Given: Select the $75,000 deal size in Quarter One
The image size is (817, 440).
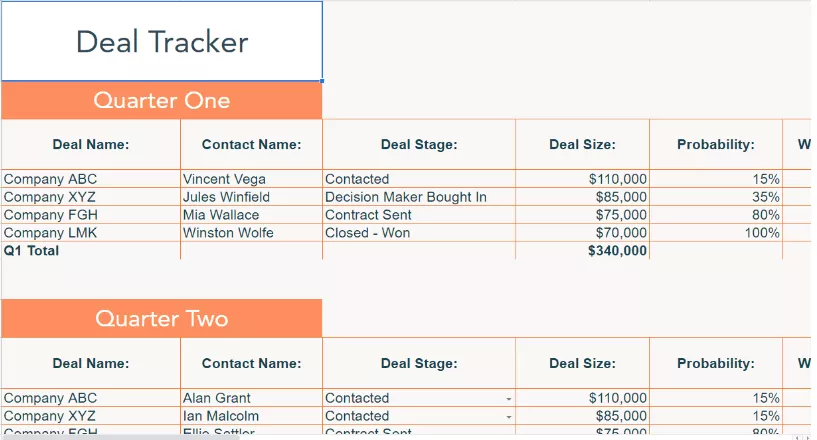Looking at the screenshot, I should point(583,215).
